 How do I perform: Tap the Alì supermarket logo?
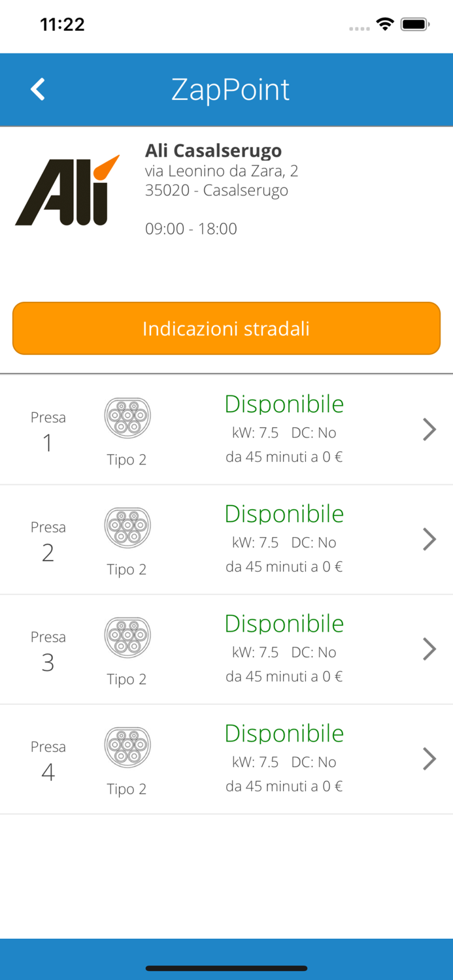click(67, 188)
